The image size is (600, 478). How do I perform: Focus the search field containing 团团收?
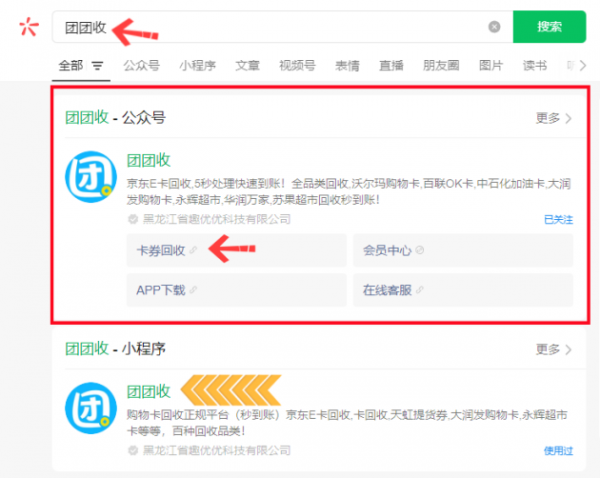pyautogui.click(x=282, y=27)
